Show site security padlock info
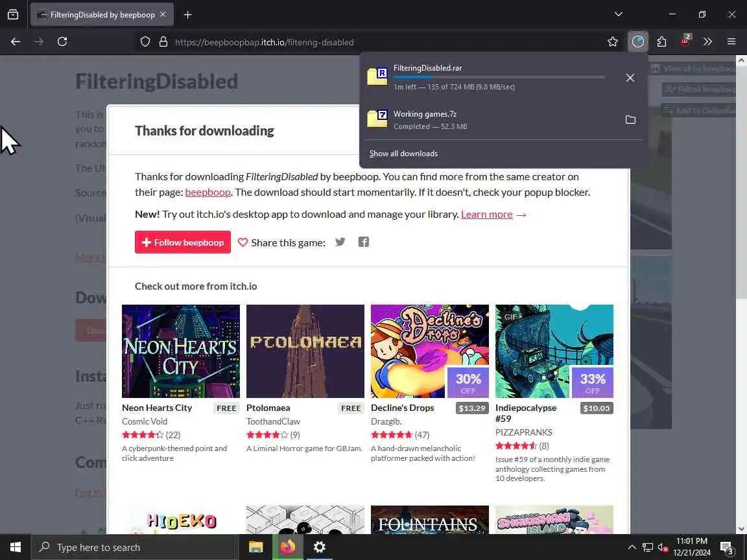Viewport: 747px width, 560px height. (x=163, y=42)
